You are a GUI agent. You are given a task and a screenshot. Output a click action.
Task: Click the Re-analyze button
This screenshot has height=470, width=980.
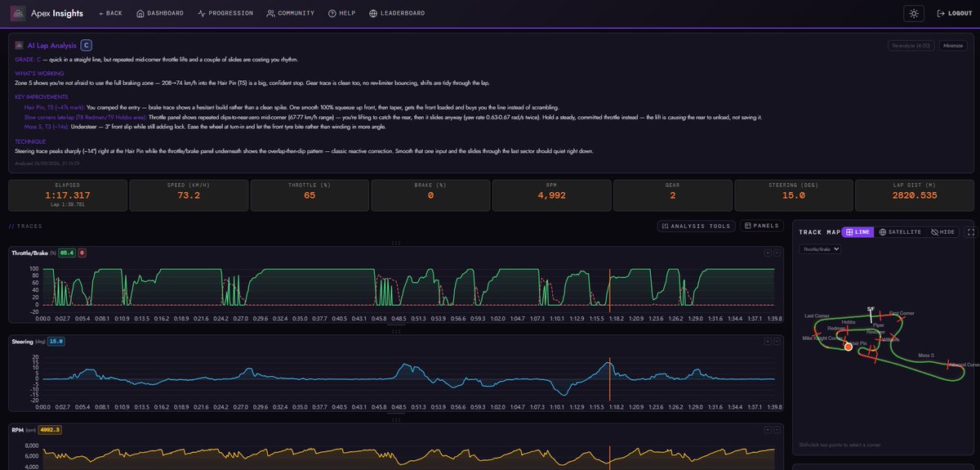click(911, 46)
